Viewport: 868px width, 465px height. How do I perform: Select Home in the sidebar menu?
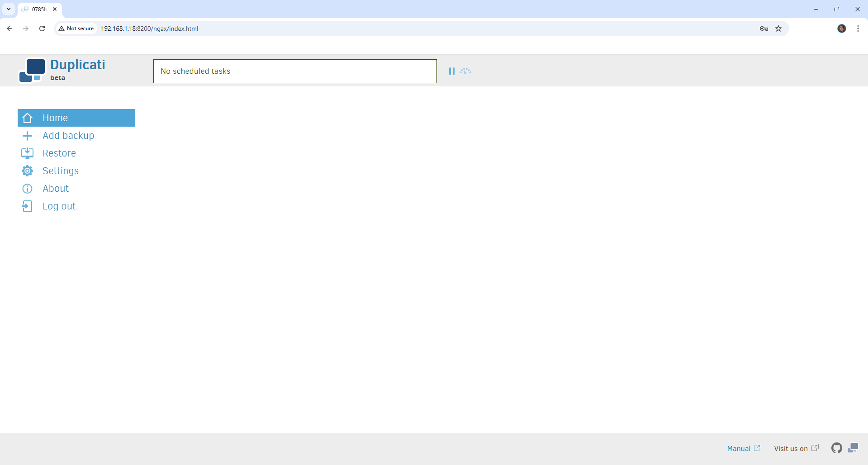tap(76, 118)
